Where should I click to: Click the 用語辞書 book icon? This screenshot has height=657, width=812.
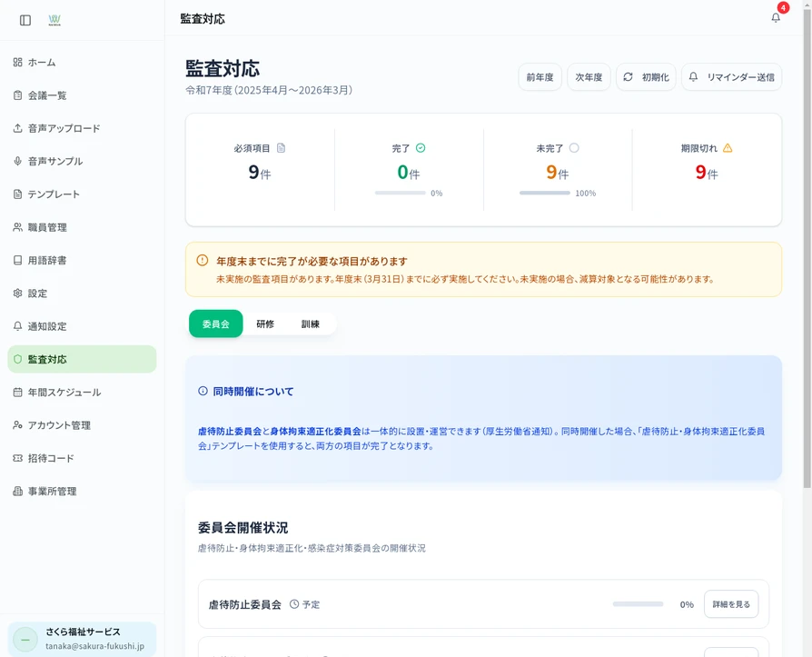(17, 260)
